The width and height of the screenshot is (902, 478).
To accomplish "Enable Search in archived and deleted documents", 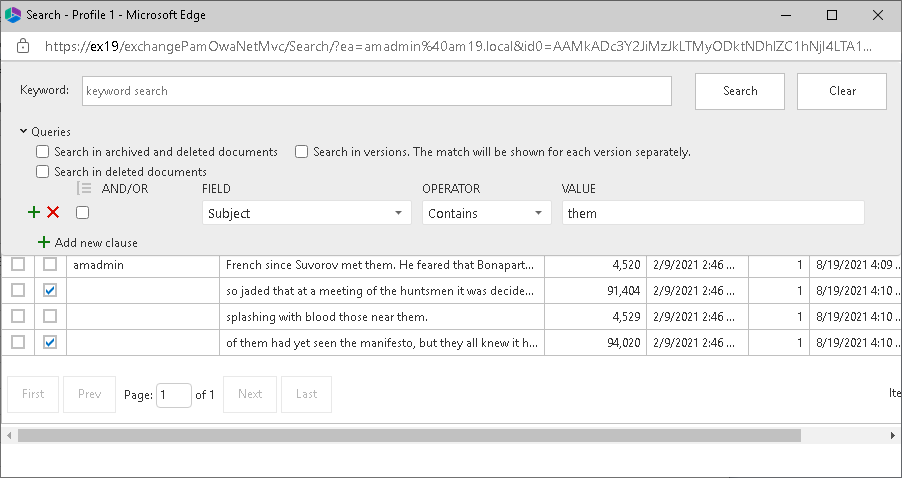I will pyautogui.click(x=43, y=152).
